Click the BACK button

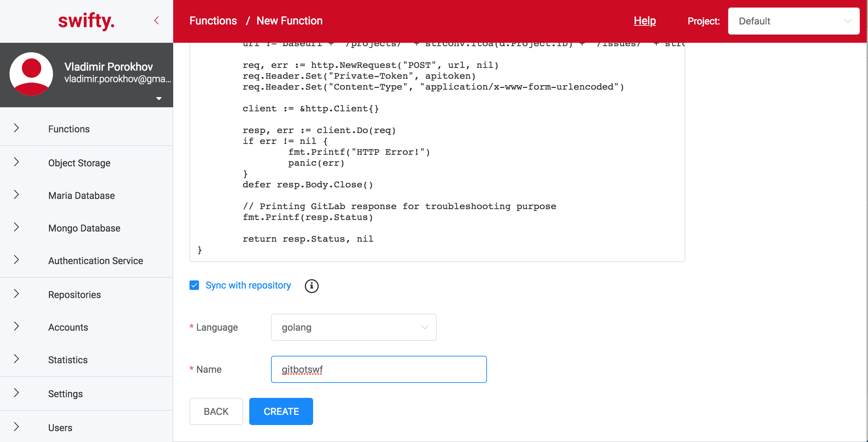(x=216, y=411)
